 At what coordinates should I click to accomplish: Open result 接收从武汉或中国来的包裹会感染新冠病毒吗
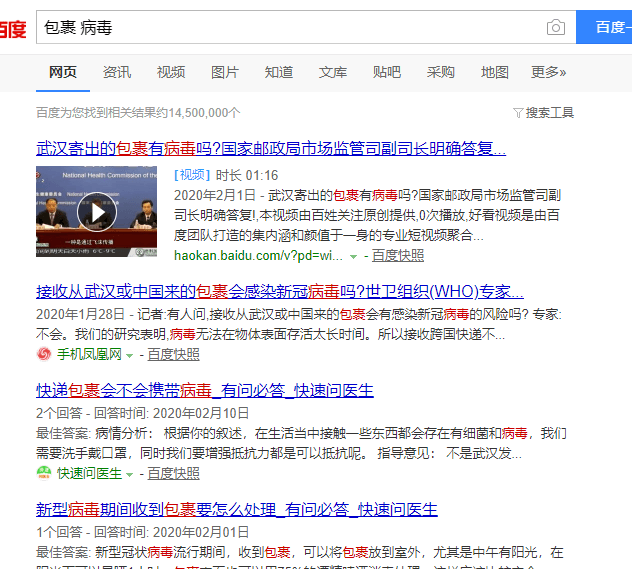pyautogui.click(x=280, y=291)
